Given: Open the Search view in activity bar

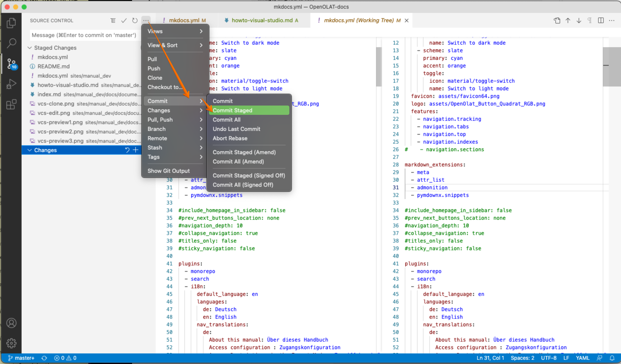Looking at the screenshot, I should [11, 43].
